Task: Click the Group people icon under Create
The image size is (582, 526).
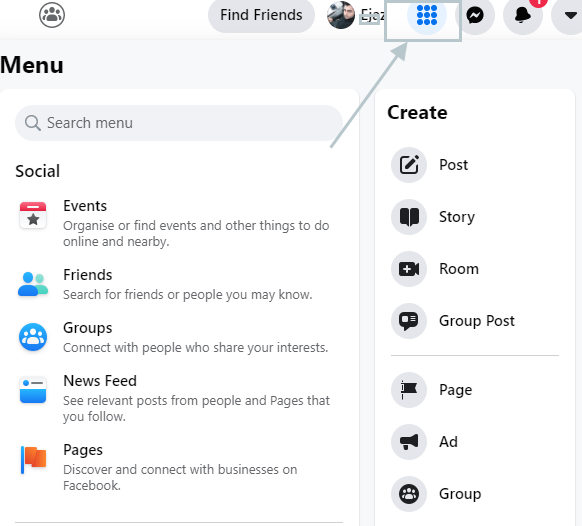Action: (409, 494)
